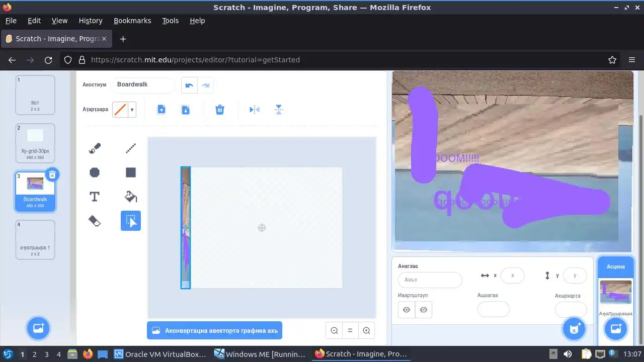
Task: Open the Help menu
Action: tap(197, 21)
